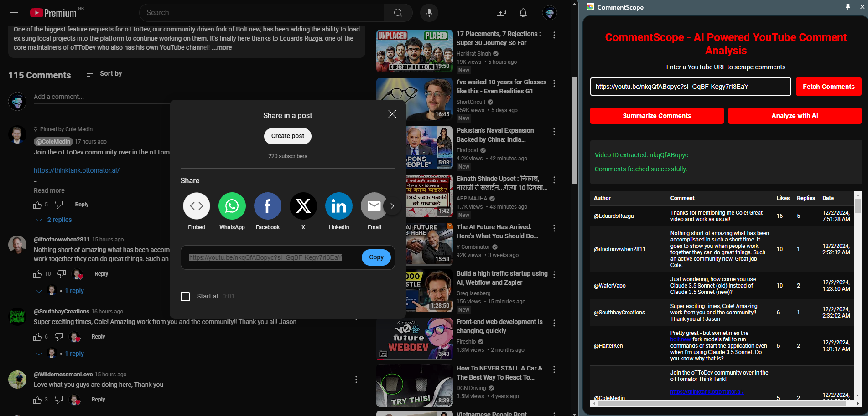Open menu for Front-end web development video

pyautogui.click(x=554, y=323)
